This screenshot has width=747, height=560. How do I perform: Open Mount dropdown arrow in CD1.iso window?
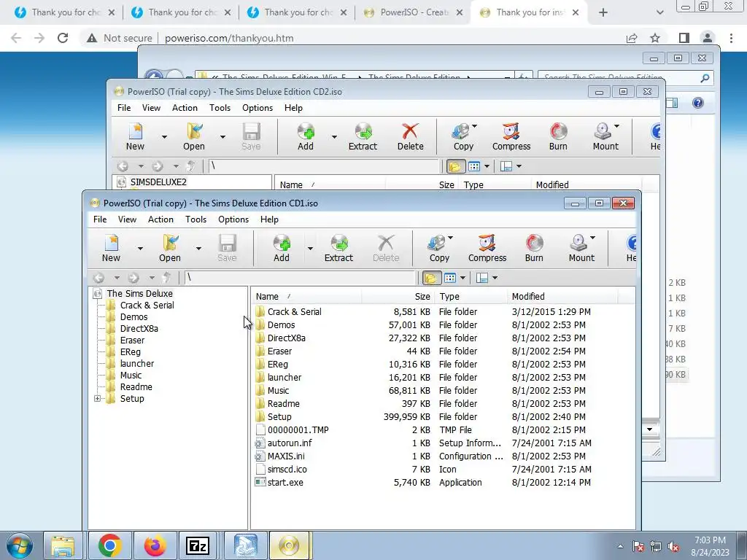click(592, 238)
